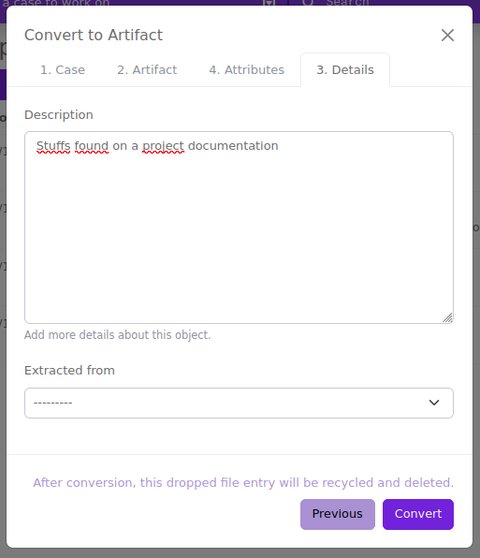The height and width of the screenshot is (558, 480).
Task: Open the 2. Artifact tab
Action: click(x=147, y=70)
